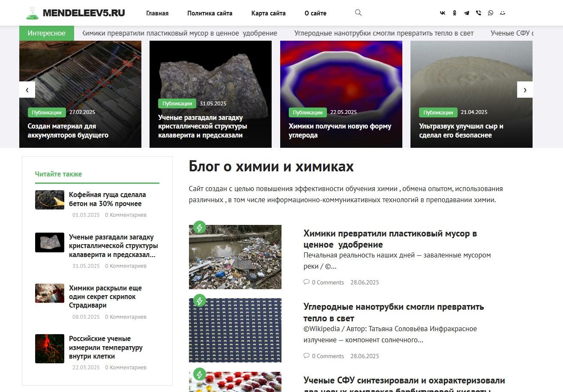The width and height of the screenshot is (563, 392).
Task: Click Публикации tag on the battery slide
Action: (x=47, y=112)
